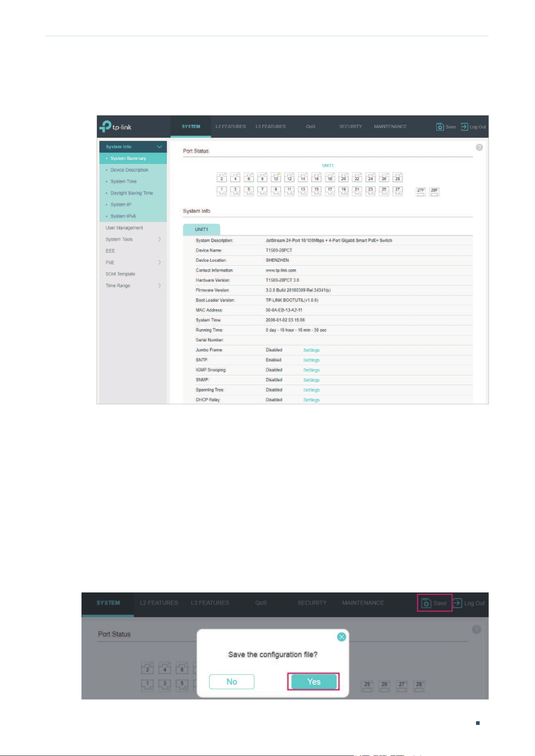Select port 7 icon in Port Status
Viewport: 535px width, 756px height.
pos(262,191)
